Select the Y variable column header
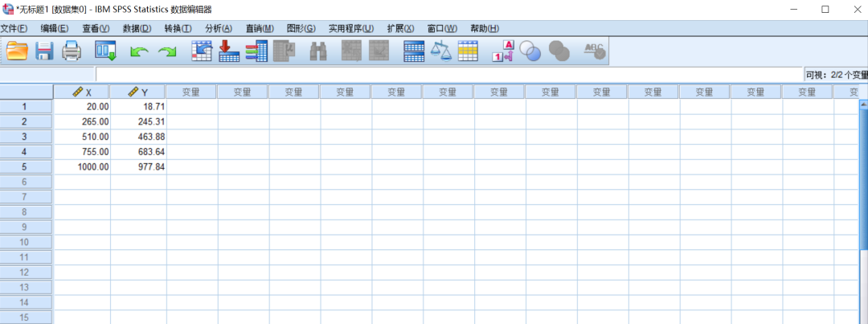The image size is (868, 324). (x=138, y=92)
